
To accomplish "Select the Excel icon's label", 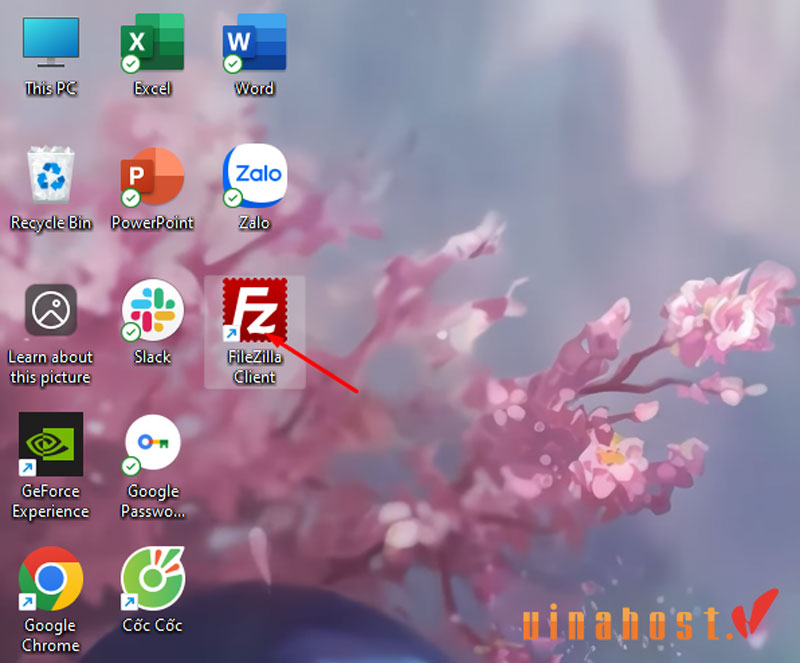I will pyautogui.click(x=151, y=88).
